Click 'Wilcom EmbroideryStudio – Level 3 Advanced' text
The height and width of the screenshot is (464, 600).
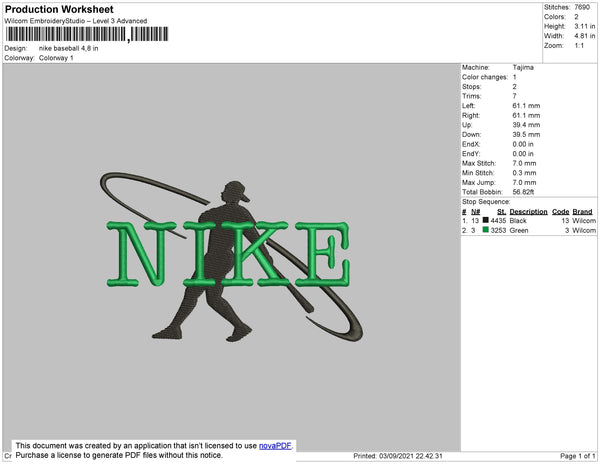(x=76, y=21)
